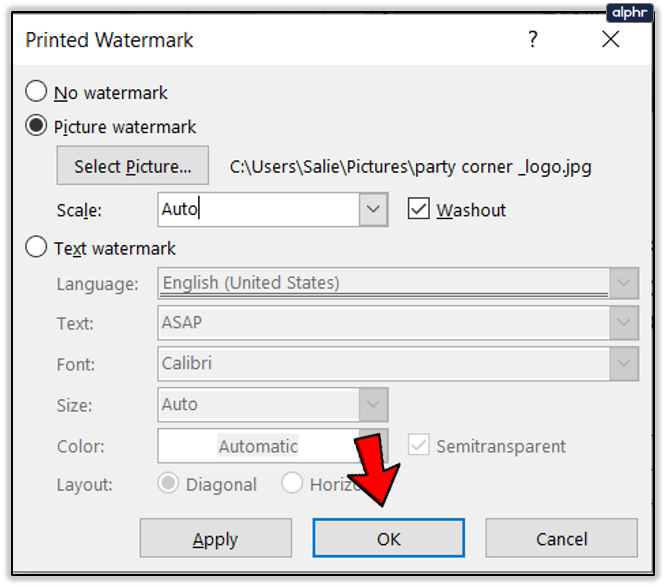
Task: Open the Language dropdown
Action: 625,284
